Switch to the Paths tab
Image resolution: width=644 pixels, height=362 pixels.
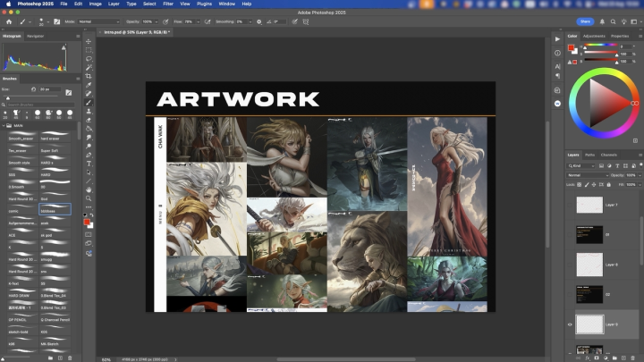[x=589, y=156]
